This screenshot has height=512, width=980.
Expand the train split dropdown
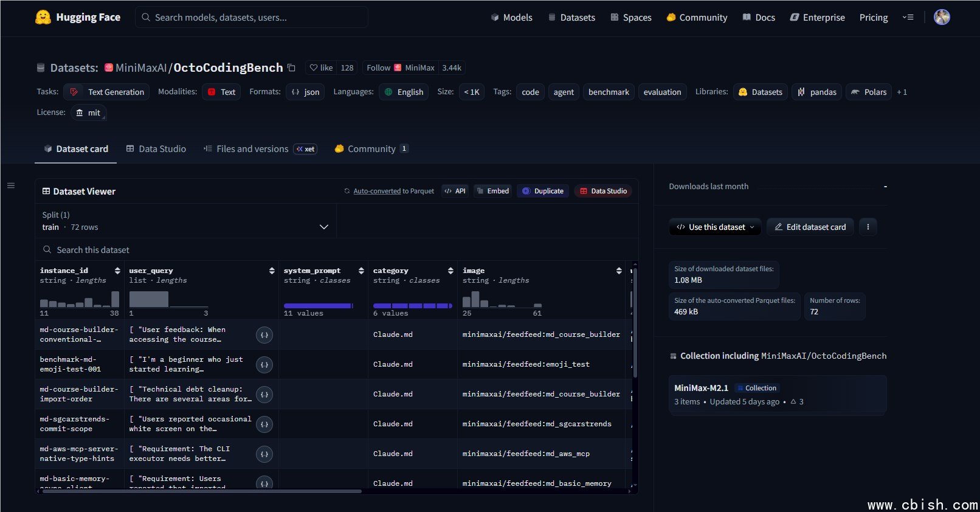323,227
